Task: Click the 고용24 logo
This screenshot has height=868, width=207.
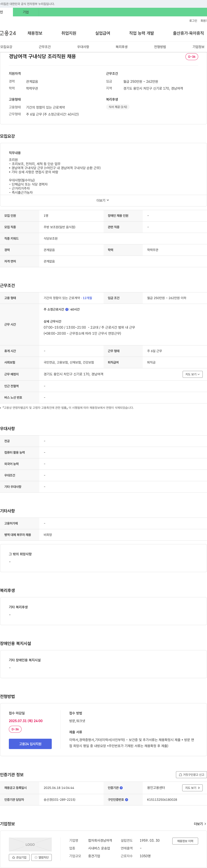Action: click(x=8, y=33)
